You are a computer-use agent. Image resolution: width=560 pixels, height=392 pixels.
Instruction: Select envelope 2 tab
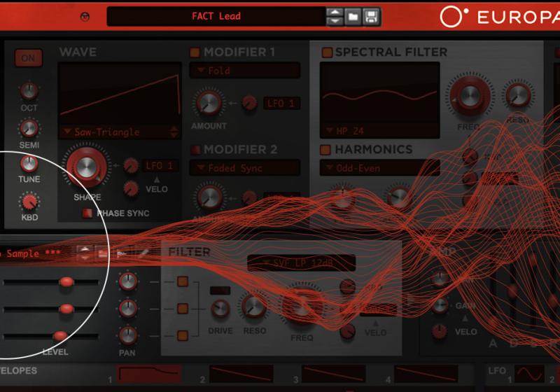(241, 374)
